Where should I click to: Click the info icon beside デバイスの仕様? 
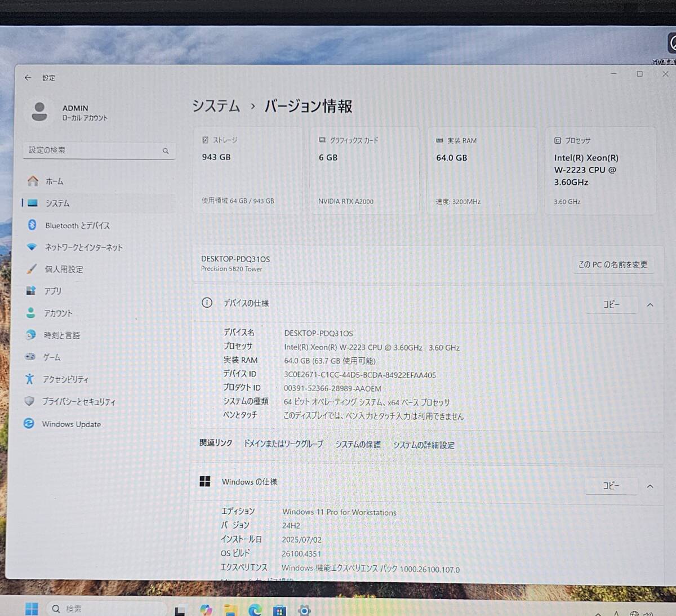coord(207,303)
